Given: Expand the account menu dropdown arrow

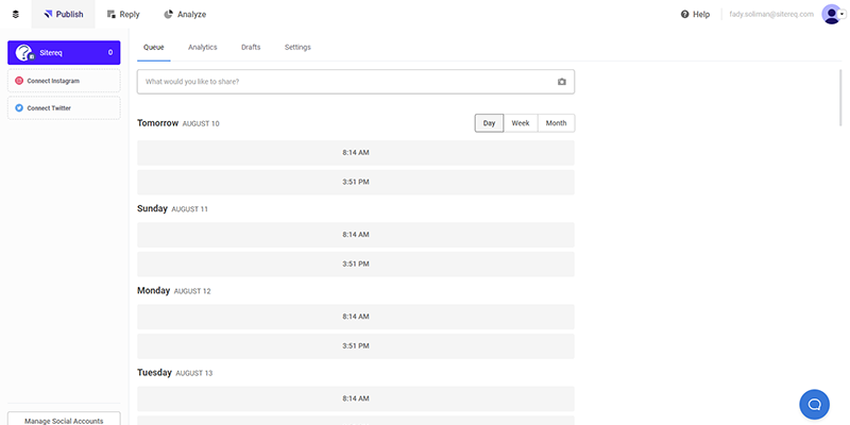Looking at the screenshot, I should [843, 14].
